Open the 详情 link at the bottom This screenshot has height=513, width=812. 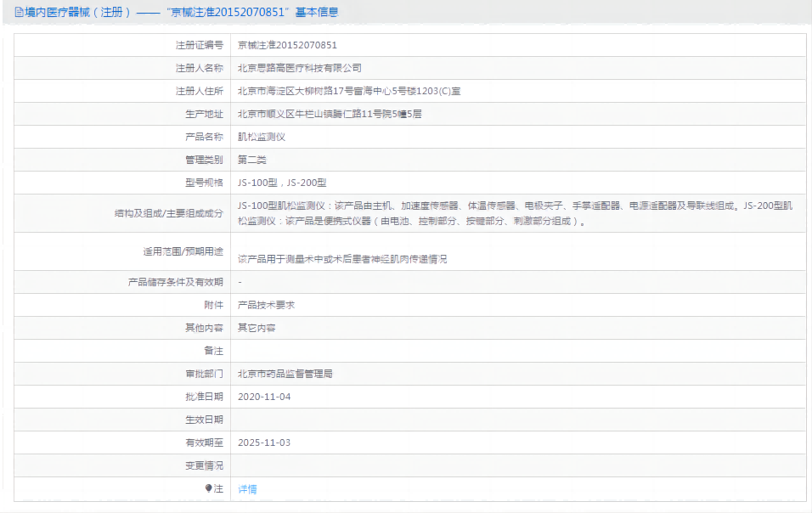point(247,488)
